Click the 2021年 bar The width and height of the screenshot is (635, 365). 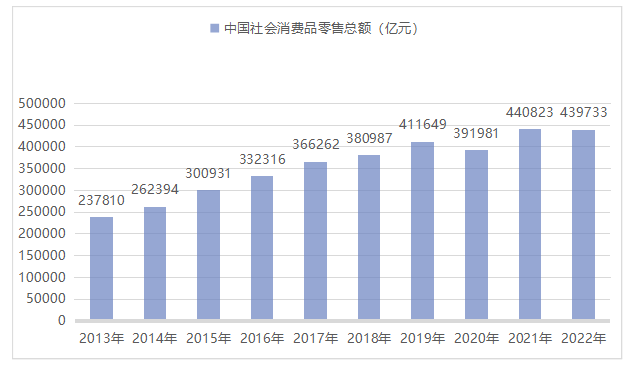[530, 224]
